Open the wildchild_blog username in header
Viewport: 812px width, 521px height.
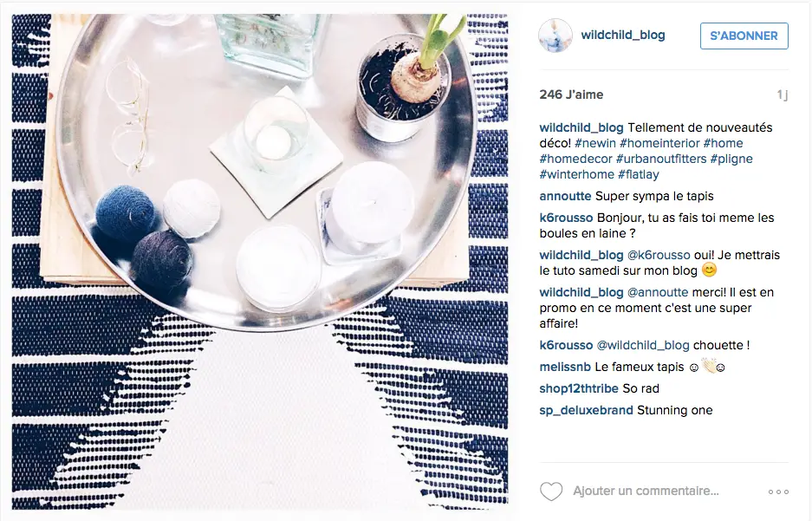pos(623,35)
